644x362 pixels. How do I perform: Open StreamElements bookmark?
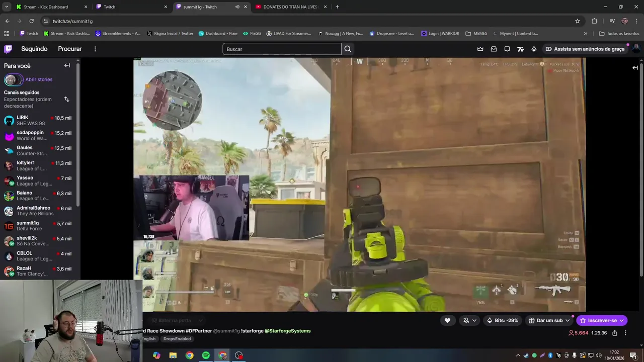118,34
